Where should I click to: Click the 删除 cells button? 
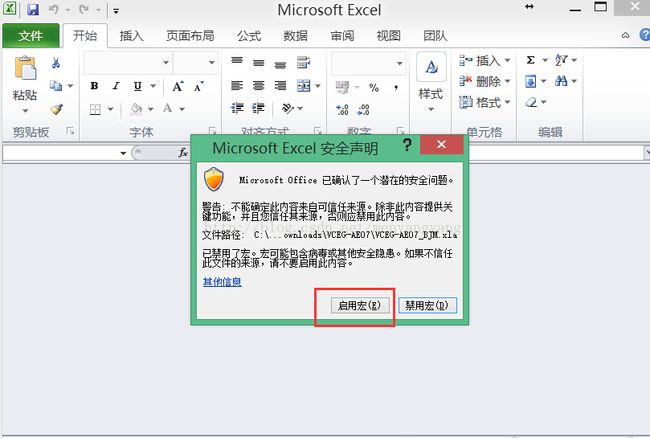coord(484,81)
